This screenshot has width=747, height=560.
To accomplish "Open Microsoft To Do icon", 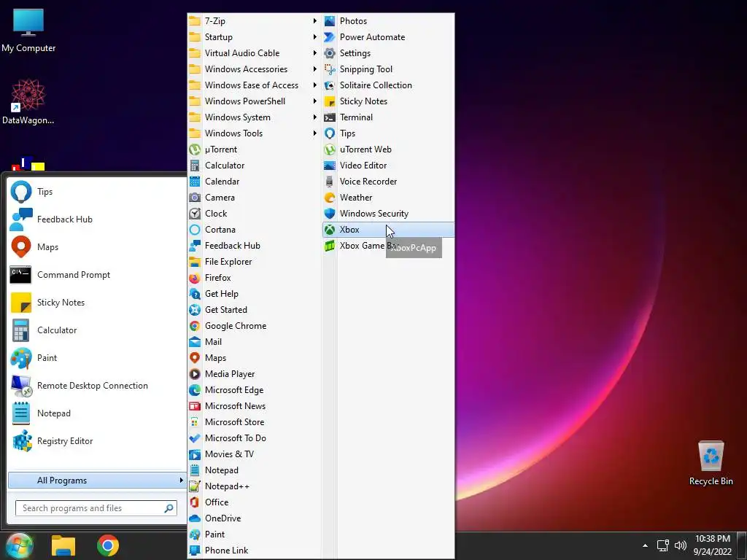I will 195,438.
